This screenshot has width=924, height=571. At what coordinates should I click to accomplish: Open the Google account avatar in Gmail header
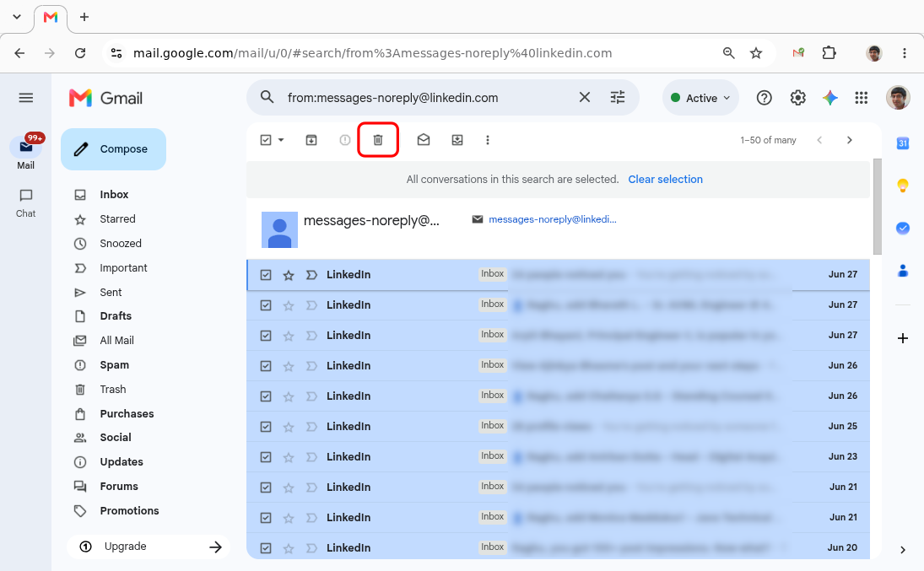point(898,98)
